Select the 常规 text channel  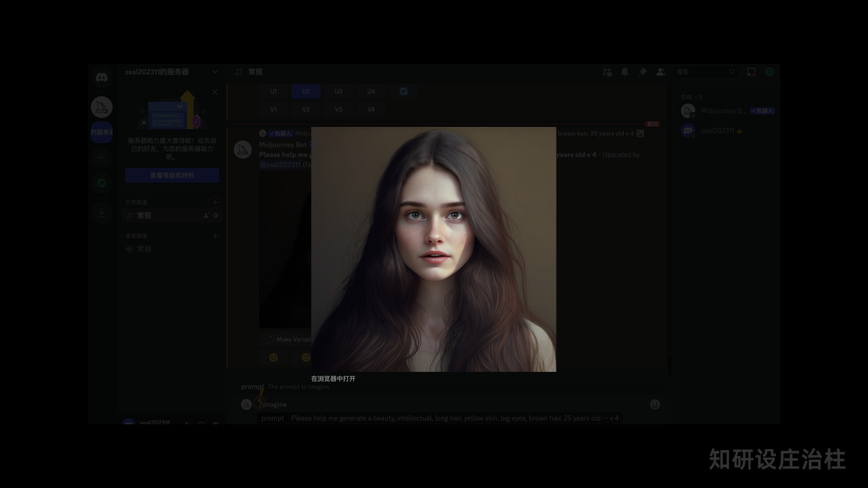pyautogui.click(x=145, y=216)
